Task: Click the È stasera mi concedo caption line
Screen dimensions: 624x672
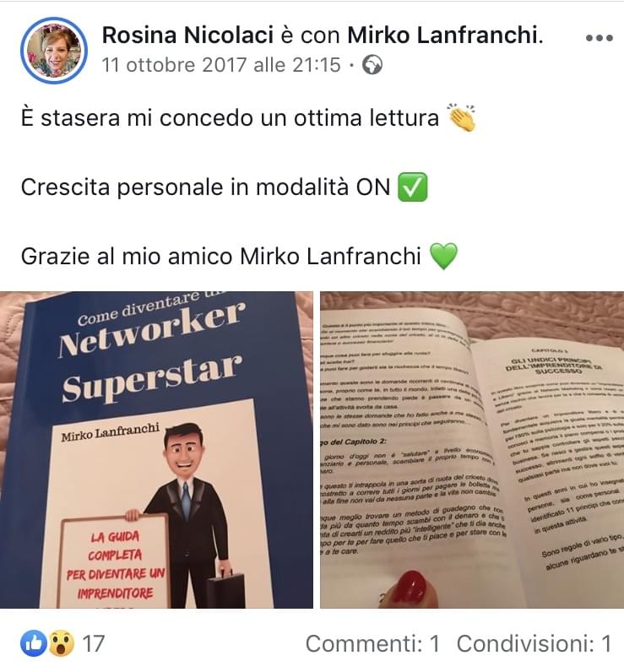Action: pos(231,118)
